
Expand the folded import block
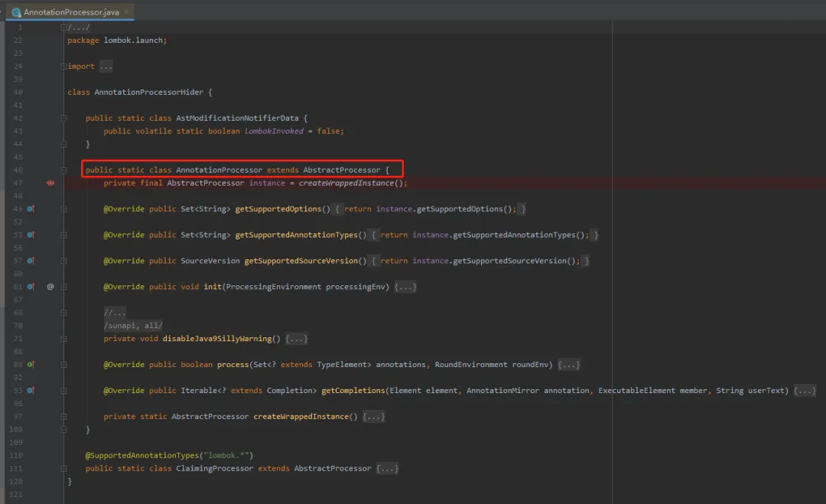coord(106,67)
